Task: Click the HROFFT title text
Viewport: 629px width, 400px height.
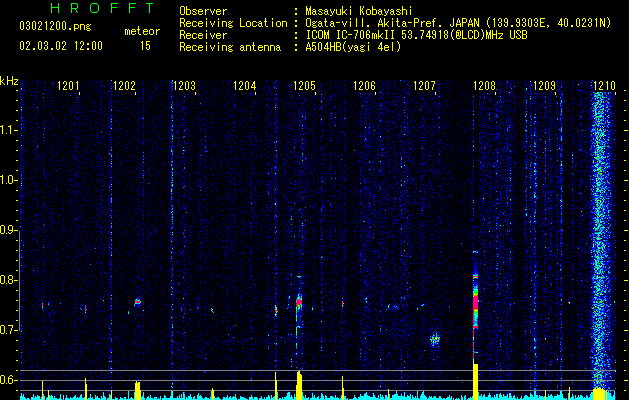Action: [x=102, y=8]
